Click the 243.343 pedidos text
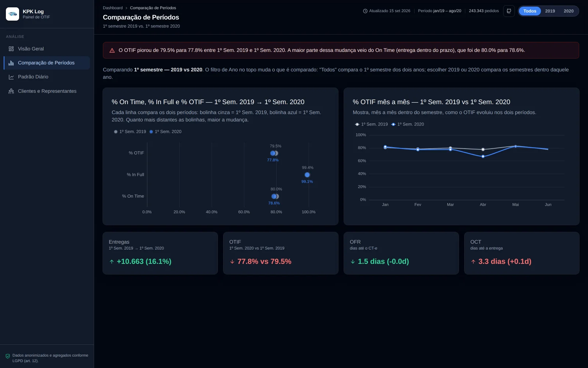The width and height of the screenshot is (588, 368). pyautogui.click(x=484, y=11)
